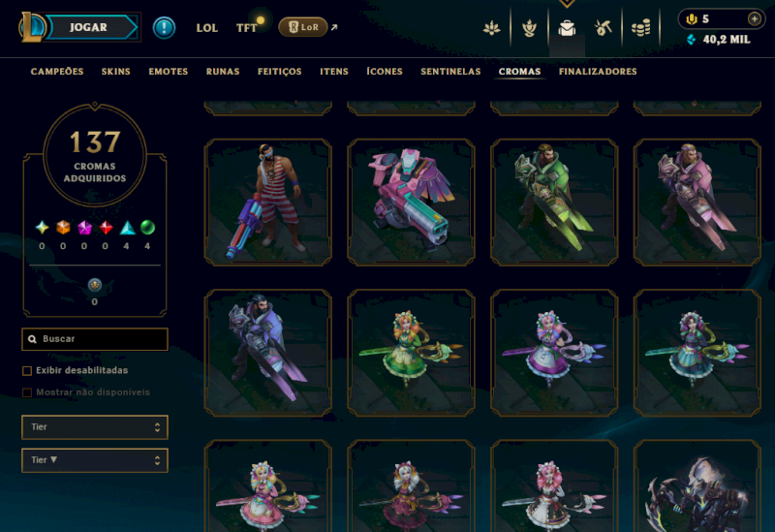
Task: Toggle Mostrar não disponíveis checkbox
Action: pyautogui.click(x=27, y=392)
